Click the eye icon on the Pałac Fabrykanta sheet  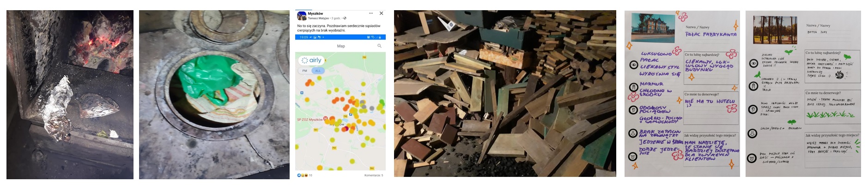633,65
